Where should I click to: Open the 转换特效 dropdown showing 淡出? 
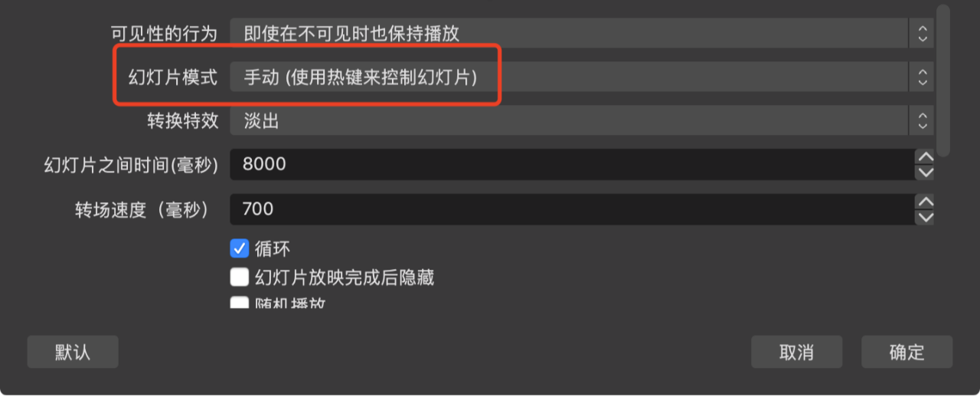[x=582, y=120]
